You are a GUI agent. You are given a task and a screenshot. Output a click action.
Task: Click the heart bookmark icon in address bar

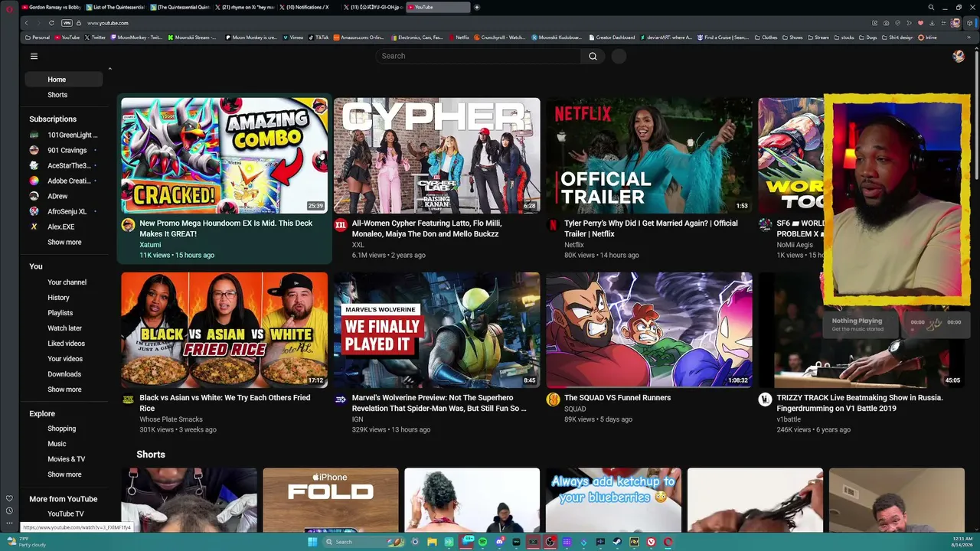(920, 23)
